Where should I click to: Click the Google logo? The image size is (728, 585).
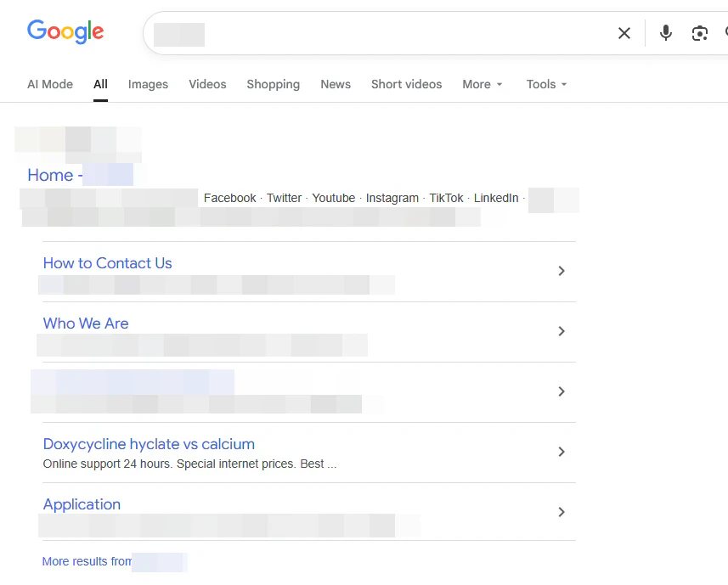pyautogui.click(x=65, y=32)
